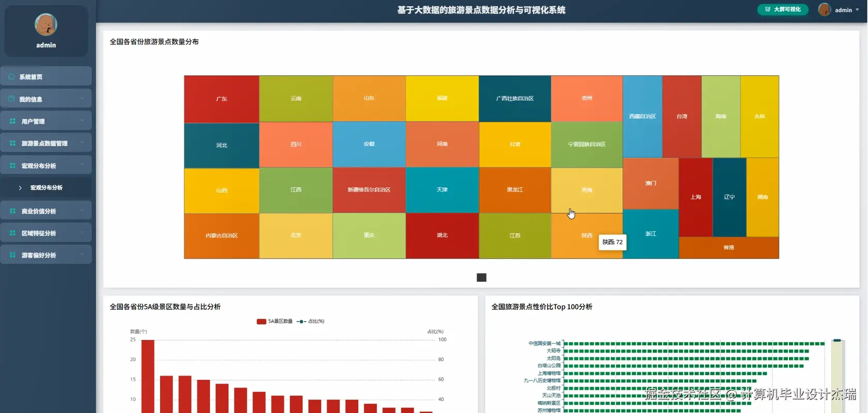Go to 系统首页 in the sidebar

click(x=46, y=77)
